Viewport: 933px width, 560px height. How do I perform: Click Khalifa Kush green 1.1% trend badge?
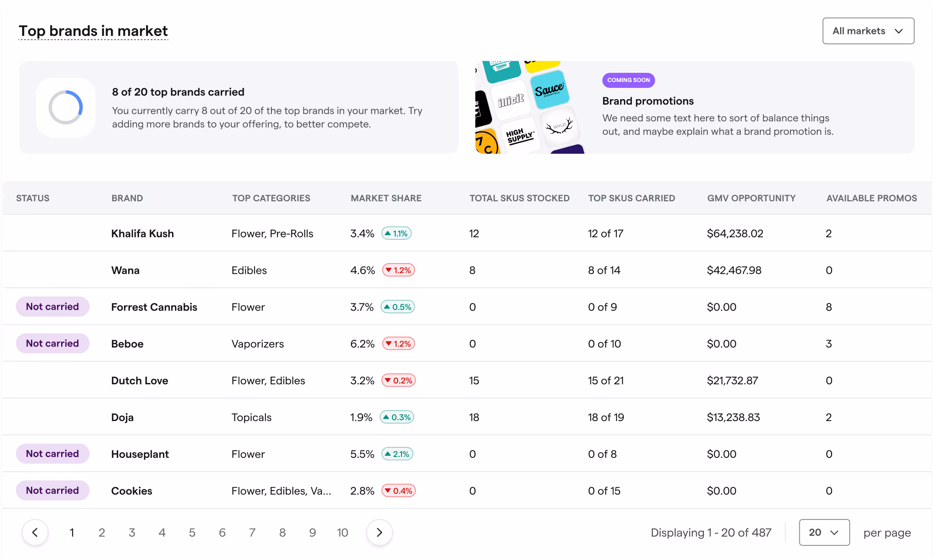click(396, 234)
